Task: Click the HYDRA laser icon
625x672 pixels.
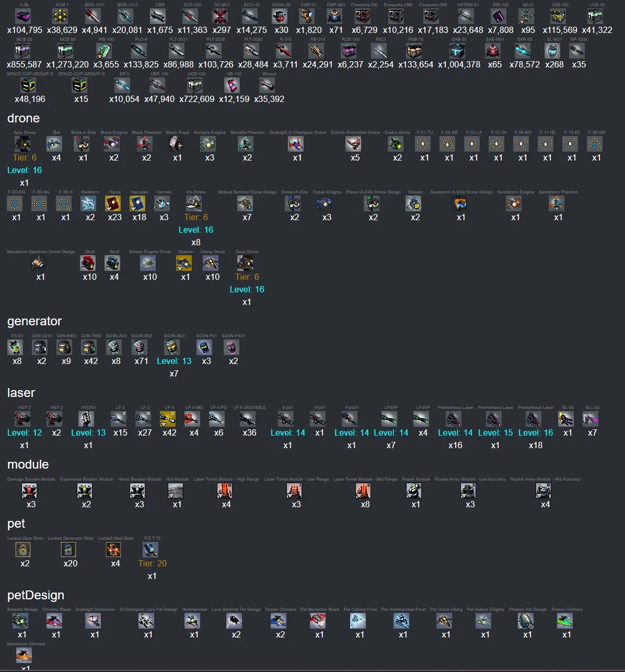Action: point(87,419)
